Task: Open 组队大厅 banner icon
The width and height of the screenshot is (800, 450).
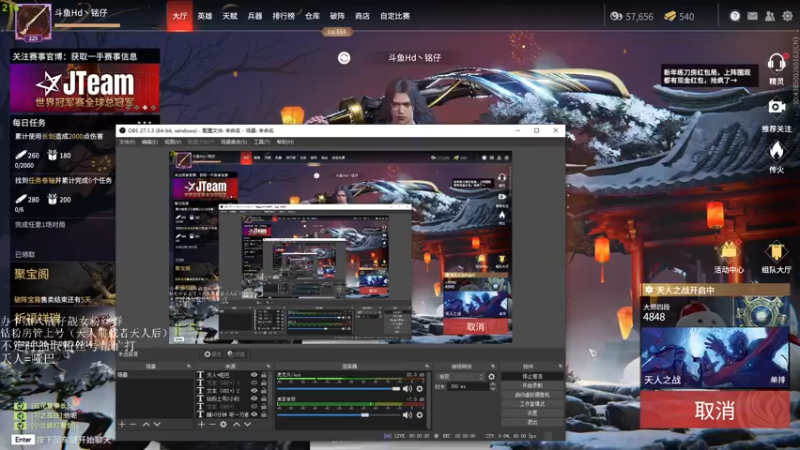Action: [x=776, y=251]
